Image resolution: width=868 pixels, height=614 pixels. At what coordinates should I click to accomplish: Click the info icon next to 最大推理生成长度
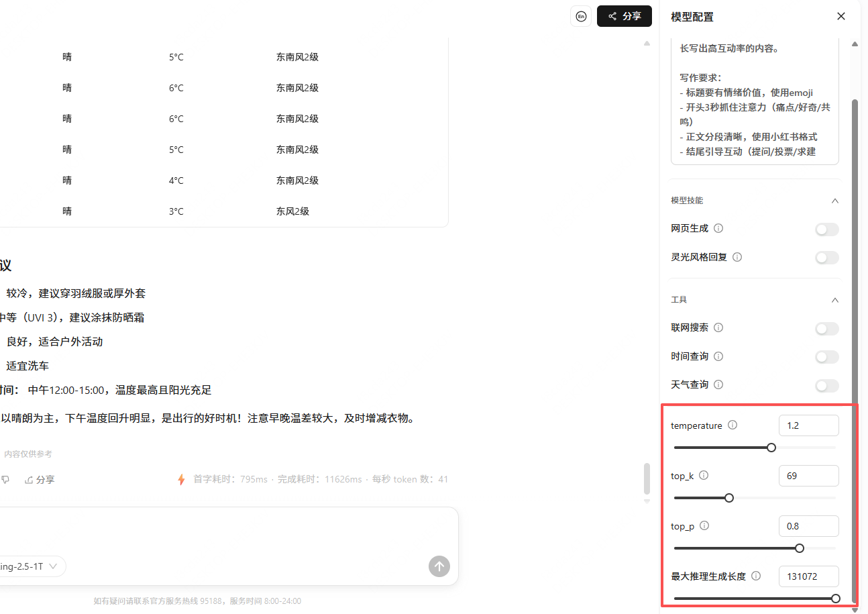pos(757,576)
